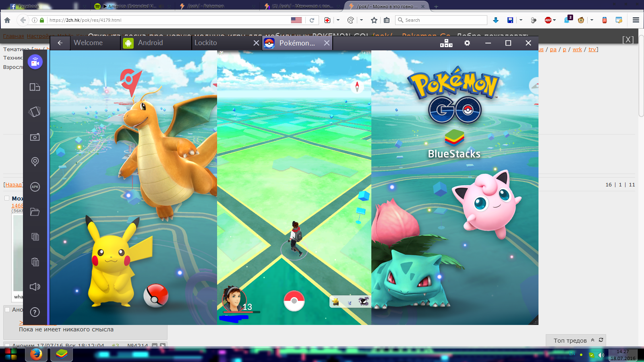Open the taskbar clock and date
The width and height of the screenshot is (644, 362).
tap(623, 355)
